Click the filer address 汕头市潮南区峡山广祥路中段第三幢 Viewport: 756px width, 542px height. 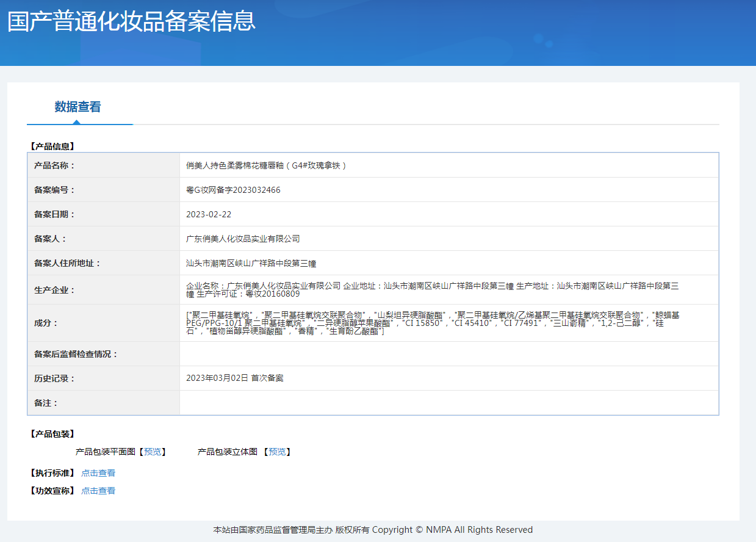[x=251, y=263]
